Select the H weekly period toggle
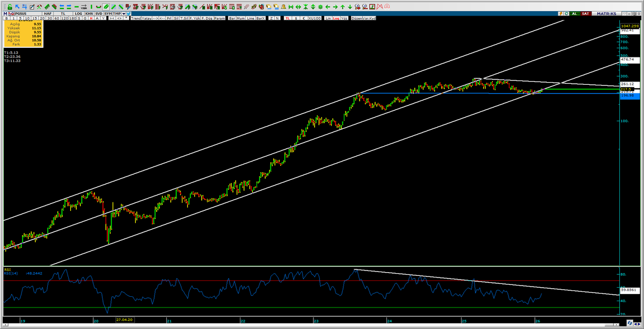 pos(91,18)
